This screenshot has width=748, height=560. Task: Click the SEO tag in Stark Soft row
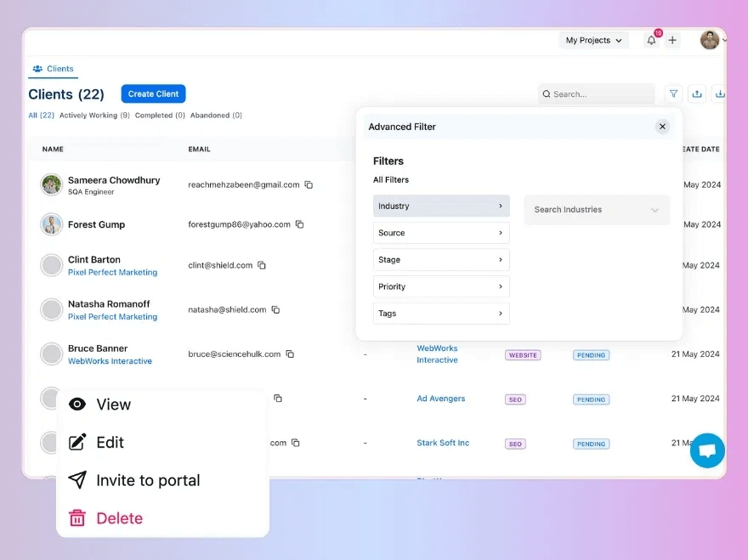click(x=515, y=444)
